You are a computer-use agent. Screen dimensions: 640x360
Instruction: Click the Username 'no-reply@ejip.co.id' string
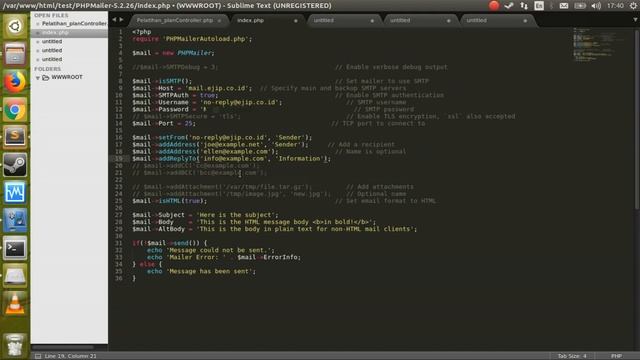(238, 102)
